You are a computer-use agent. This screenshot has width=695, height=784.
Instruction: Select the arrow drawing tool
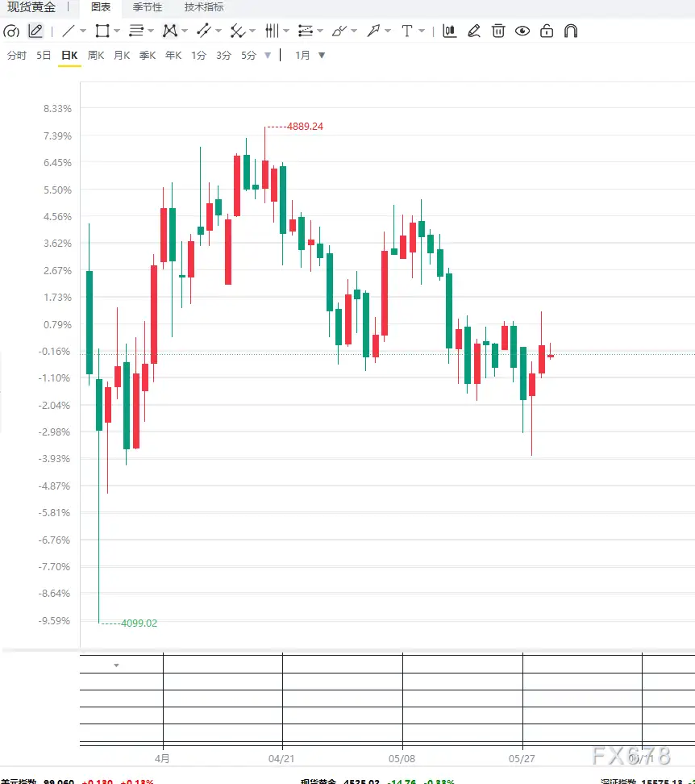click(373, 31)
